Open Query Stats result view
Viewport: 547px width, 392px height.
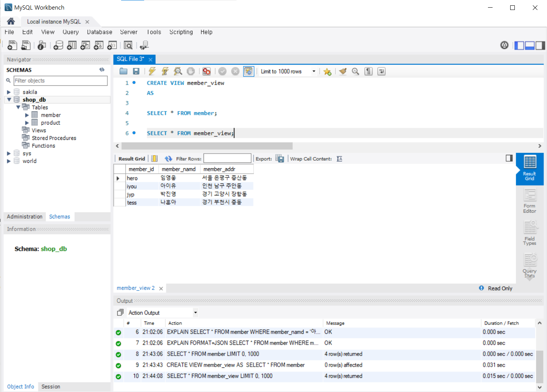530,266
